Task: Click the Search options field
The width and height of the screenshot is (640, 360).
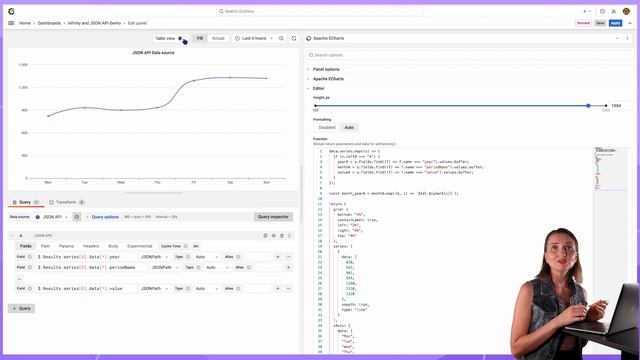Action: coord(469,55)
